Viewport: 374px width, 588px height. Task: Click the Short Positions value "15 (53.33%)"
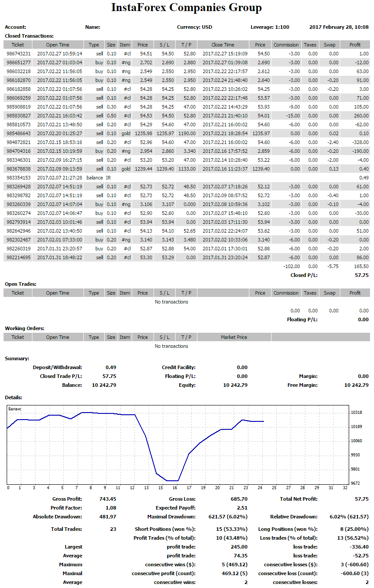pyautogui.click(x=232, y=529)
